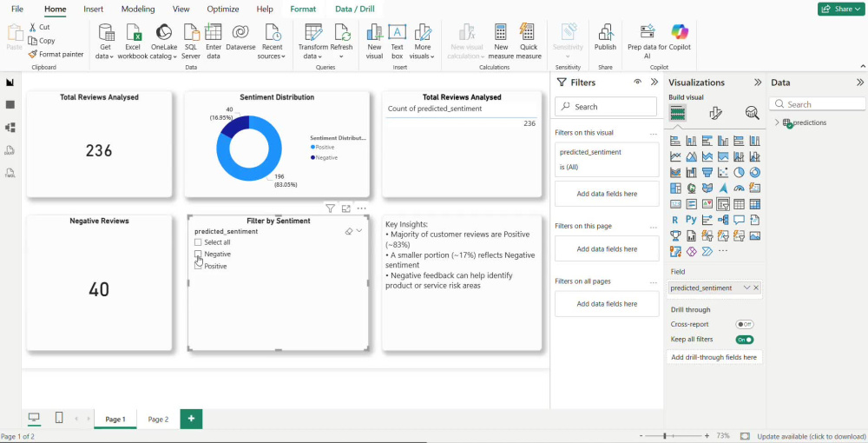The width and height of the screenshot is (868, 443).
Task: Click Format painter in Clipboard group
Action: pyautogui.click(x=56, y=54)
